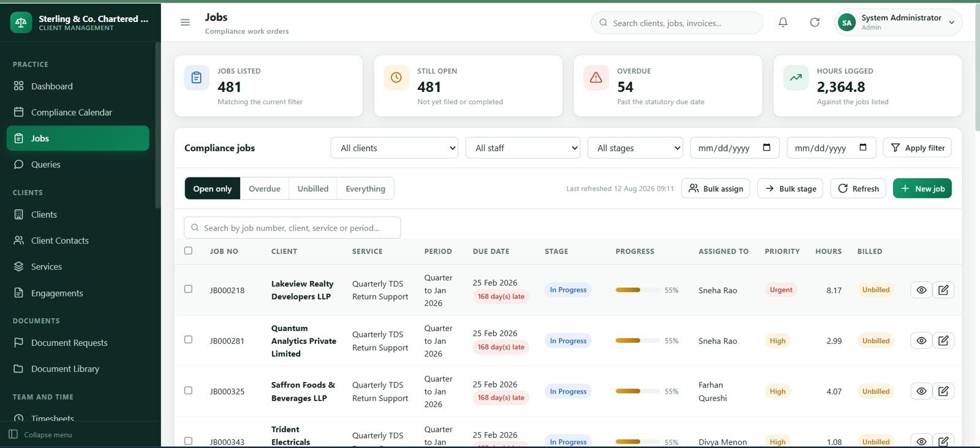980x448 pixels.
Task: Click the progress bar for JB000325
Action: pyautogui.click(x=638, y=391)
